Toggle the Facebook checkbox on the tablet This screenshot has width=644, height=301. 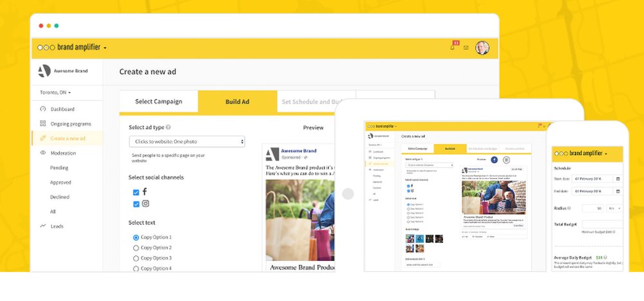(x=408, y=186)
